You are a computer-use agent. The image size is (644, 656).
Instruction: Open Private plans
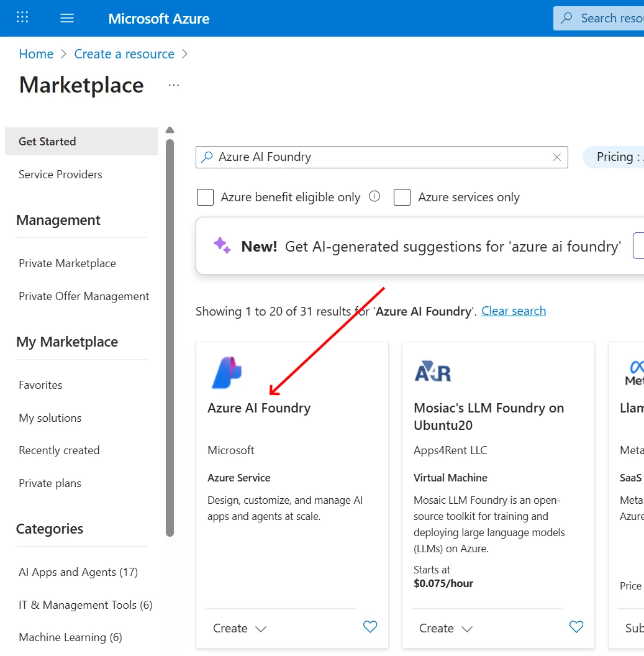(x=50, y=483)
